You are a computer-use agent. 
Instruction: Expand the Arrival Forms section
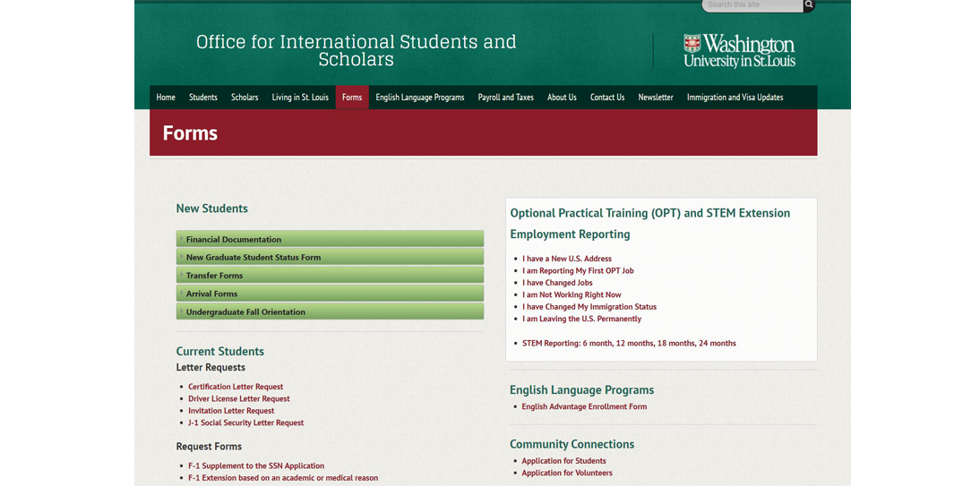click(330, 294)
